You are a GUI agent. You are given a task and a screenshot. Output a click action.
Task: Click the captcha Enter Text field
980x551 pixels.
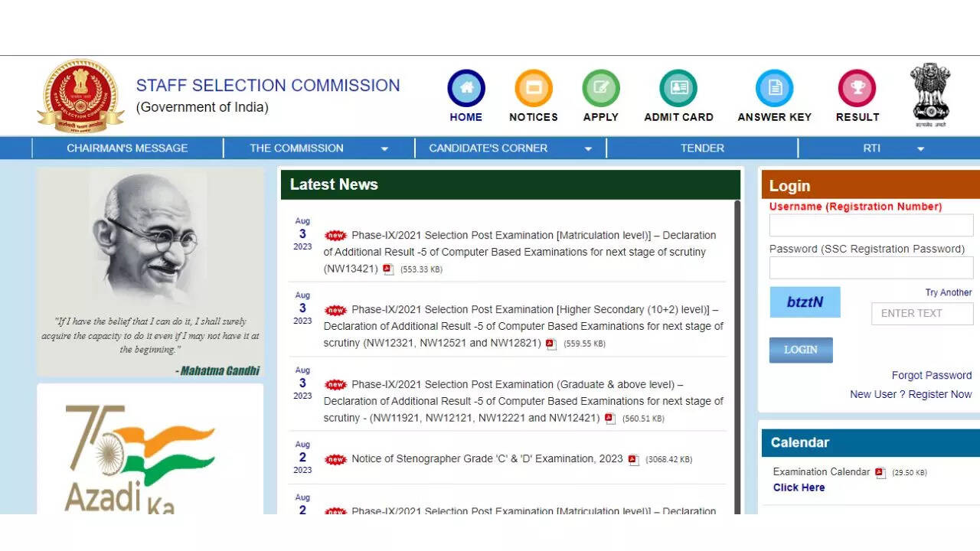pyautogui.click(x=922, y=314)
